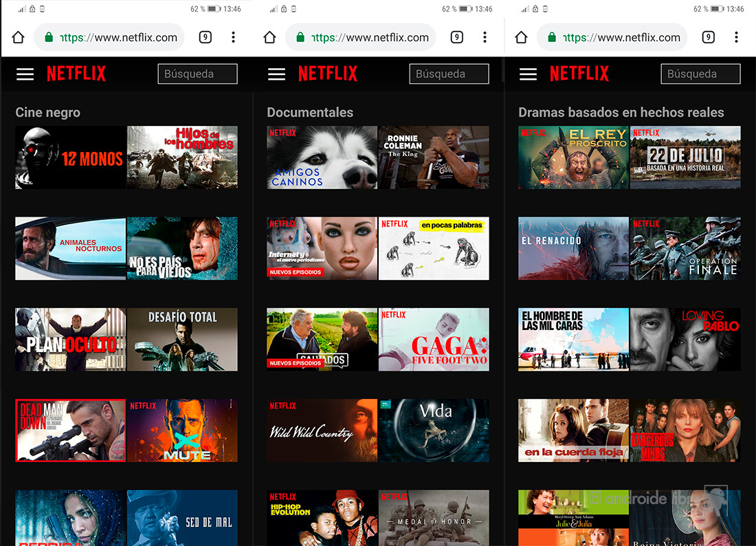The width and height of the screenshot is (756, 546).
Task: Open hamburger menu on the Documentales screen
Action: coord(276,74)
